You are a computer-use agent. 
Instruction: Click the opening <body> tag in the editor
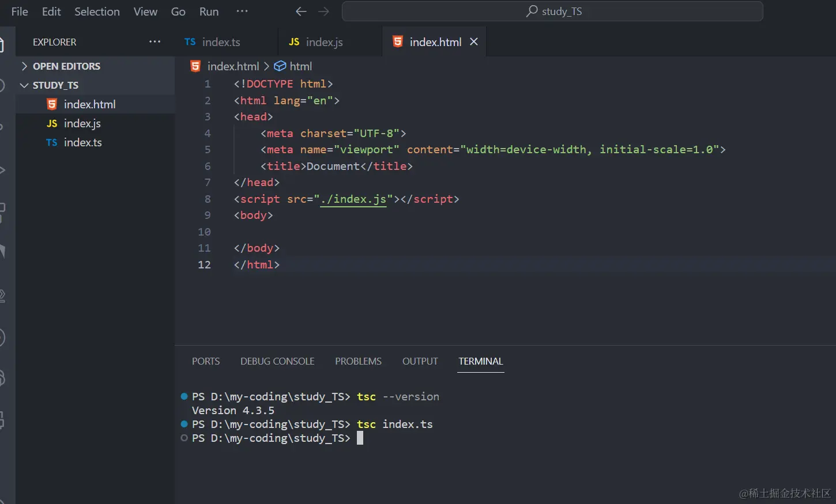[253, 215]
